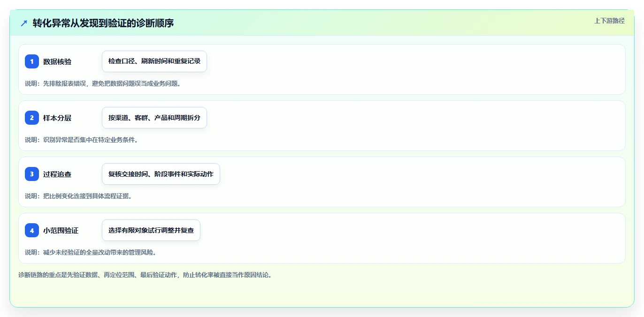Click the 数据核验 step title
The height and width of the screenshot is (317, 644).
pos(57,62)
